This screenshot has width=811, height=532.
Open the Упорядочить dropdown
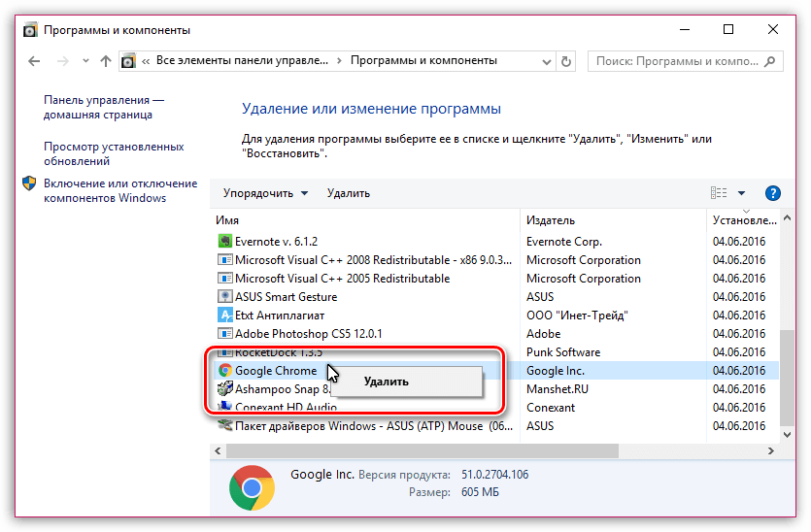coord(265,193)
